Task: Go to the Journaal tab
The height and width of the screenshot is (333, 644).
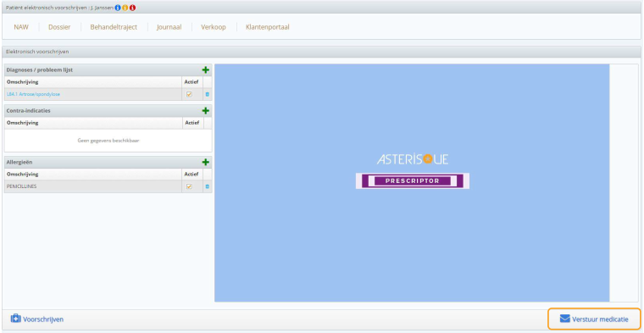Action: (169, 27)
